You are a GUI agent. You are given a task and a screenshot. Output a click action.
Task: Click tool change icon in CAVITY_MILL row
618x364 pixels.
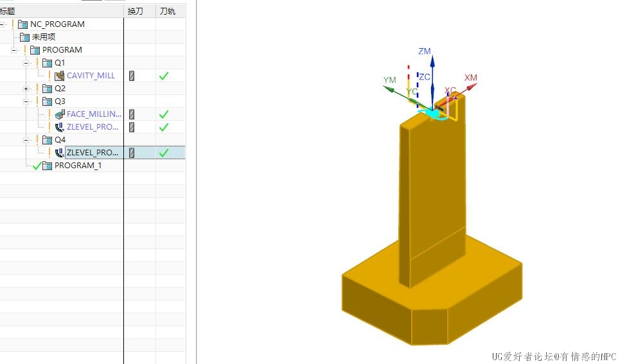pyautogui.click(x=132, y=76)
